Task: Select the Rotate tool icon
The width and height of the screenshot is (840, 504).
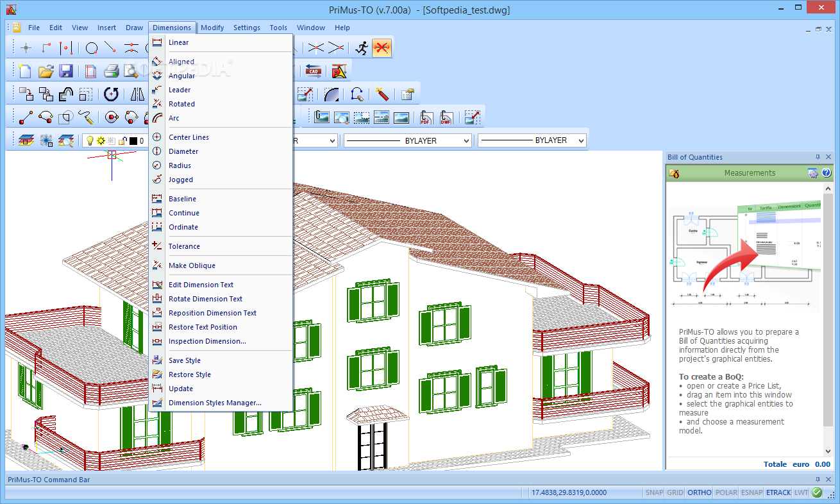Action: pos(111,94)
